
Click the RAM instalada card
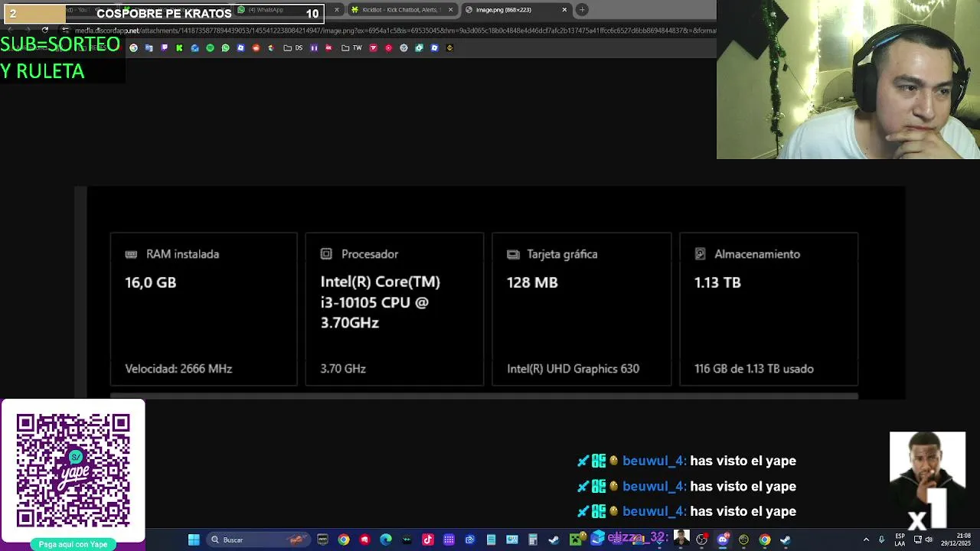coord(204,309)
